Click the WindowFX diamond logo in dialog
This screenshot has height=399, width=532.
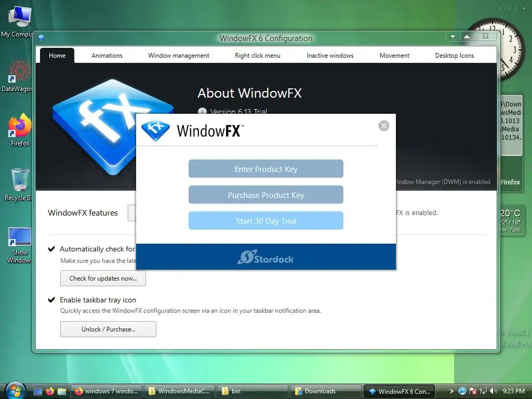pos(155,130)
